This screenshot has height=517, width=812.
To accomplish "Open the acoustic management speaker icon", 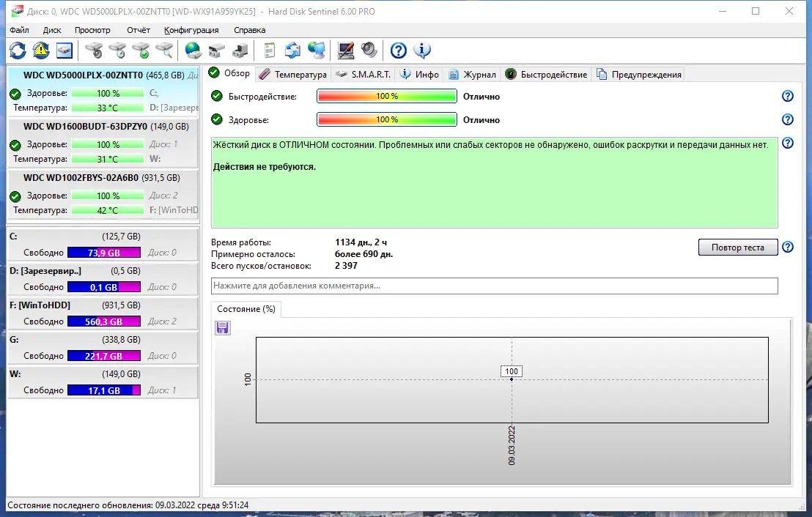I will coord(368,50).
